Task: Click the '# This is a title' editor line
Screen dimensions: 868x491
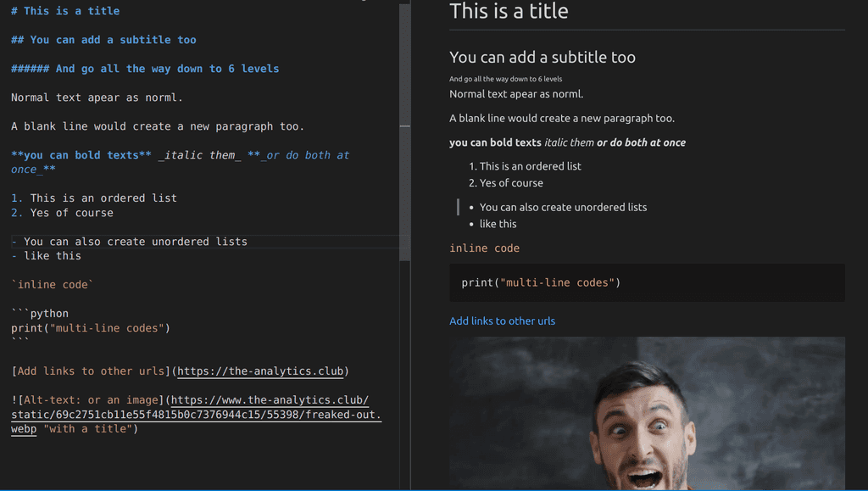Action: click(x=65, y=11)
